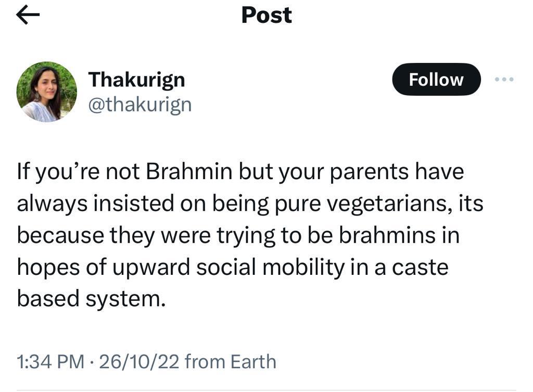
Task: Open more options via the three-dot icon
Action: (503, 80)
